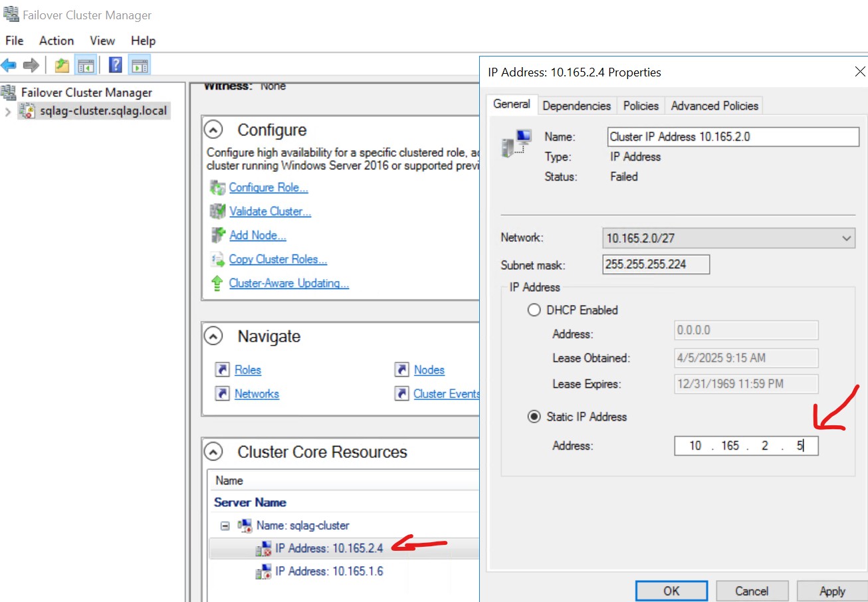Click the Back arrow toolbar icon
This screenshot has width=868, height=602.
(x=9, y=65)
